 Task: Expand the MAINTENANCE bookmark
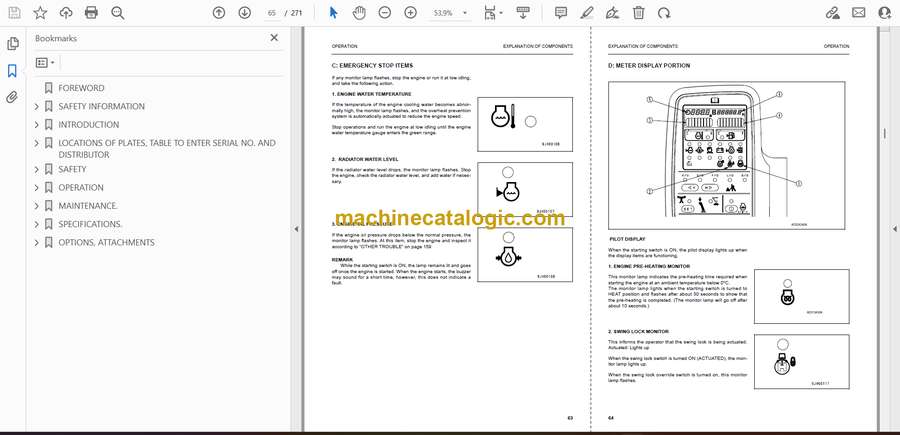coord(37,205)
